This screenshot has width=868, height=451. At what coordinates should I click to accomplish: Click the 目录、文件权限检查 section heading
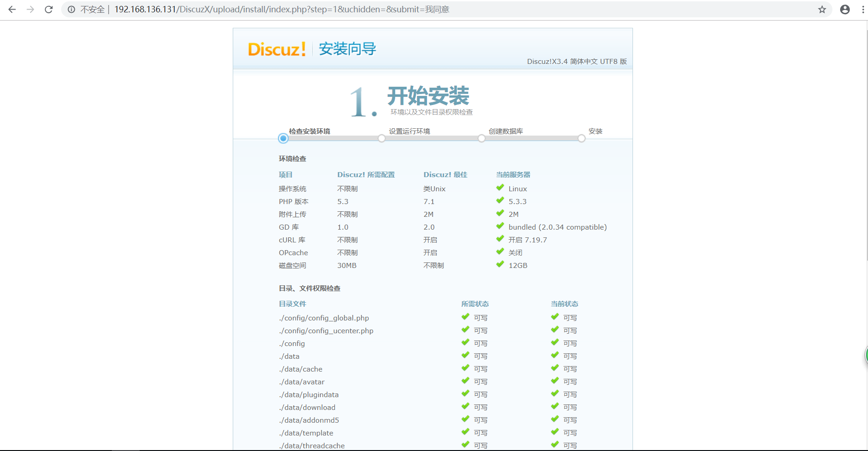click(309, 288)
